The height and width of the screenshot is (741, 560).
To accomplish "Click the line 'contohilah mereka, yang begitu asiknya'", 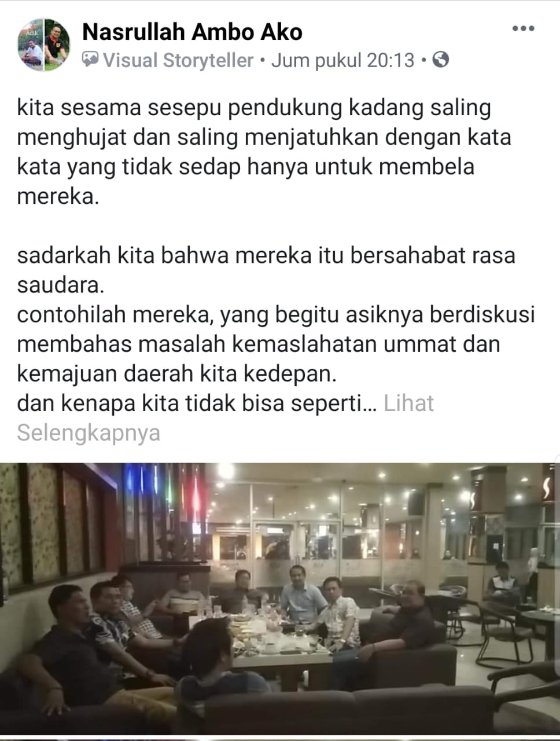I will [276, 315].
